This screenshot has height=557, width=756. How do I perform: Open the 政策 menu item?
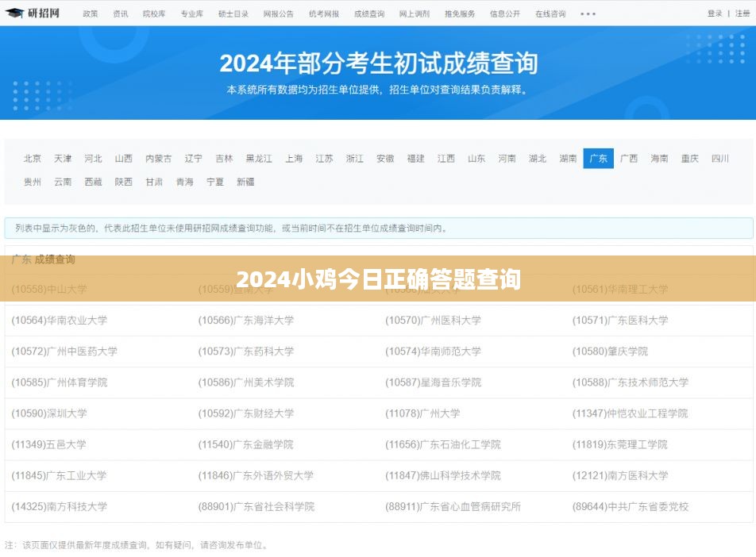[91, 14]
